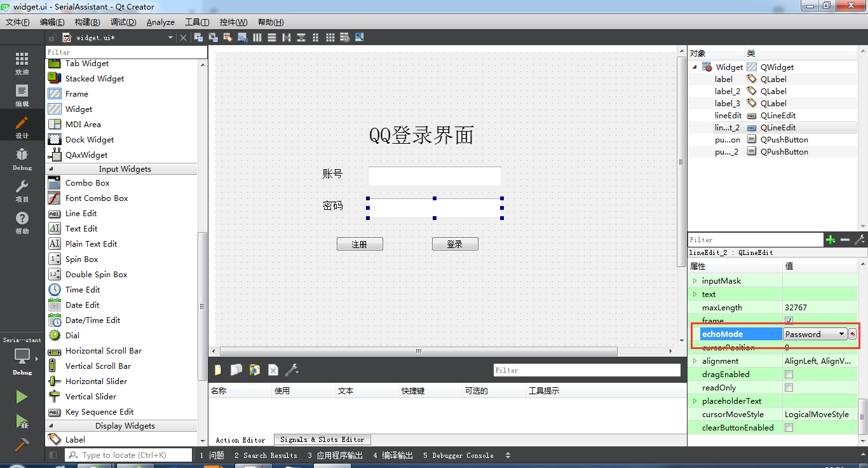Expand the text property in the property editor

coord(695,294)
